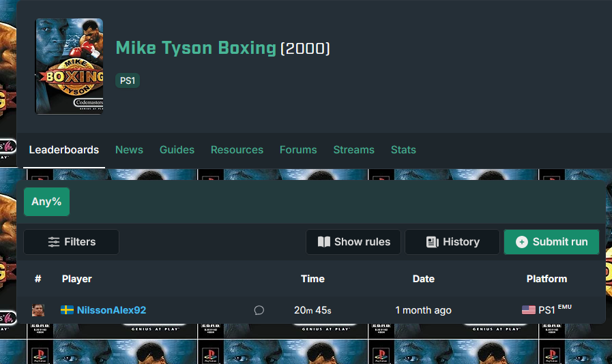Click NilssonAlex92's avatar thumbnail
This screenshot has width=612, height=364.
click(x=38, y=310)
